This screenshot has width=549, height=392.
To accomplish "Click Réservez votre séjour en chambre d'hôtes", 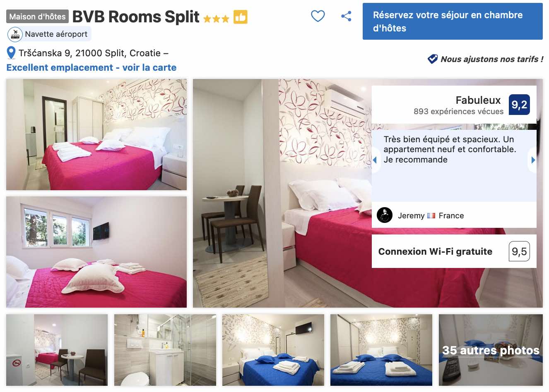I will coord(453,22).
